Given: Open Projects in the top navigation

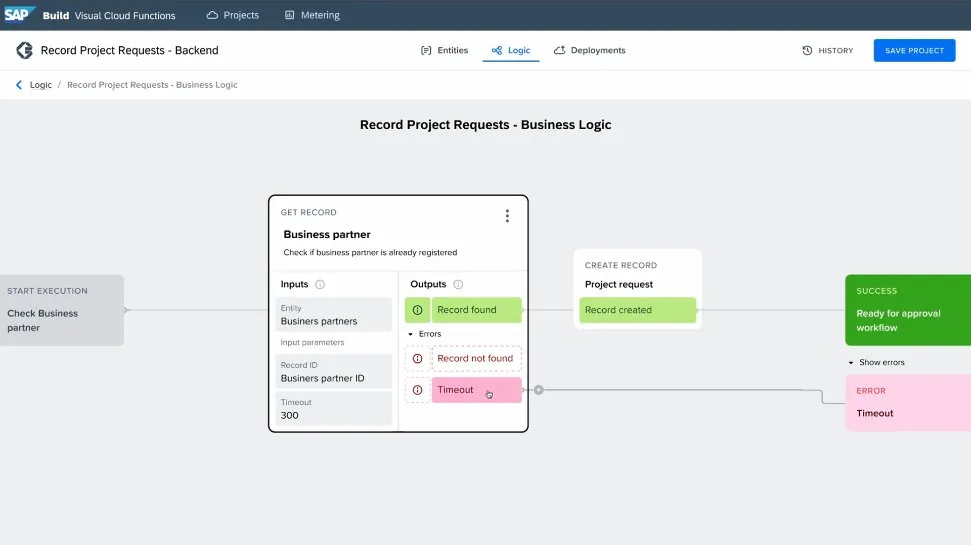Looking at the screenshot, I should (232, 15).
